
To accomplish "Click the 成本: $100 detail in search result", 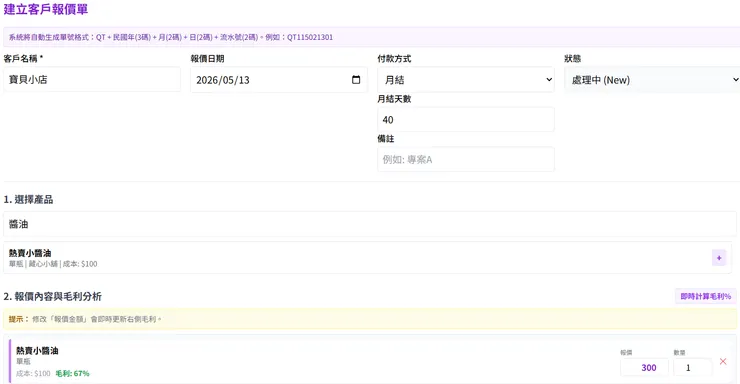I will click(x=80, y=264).
